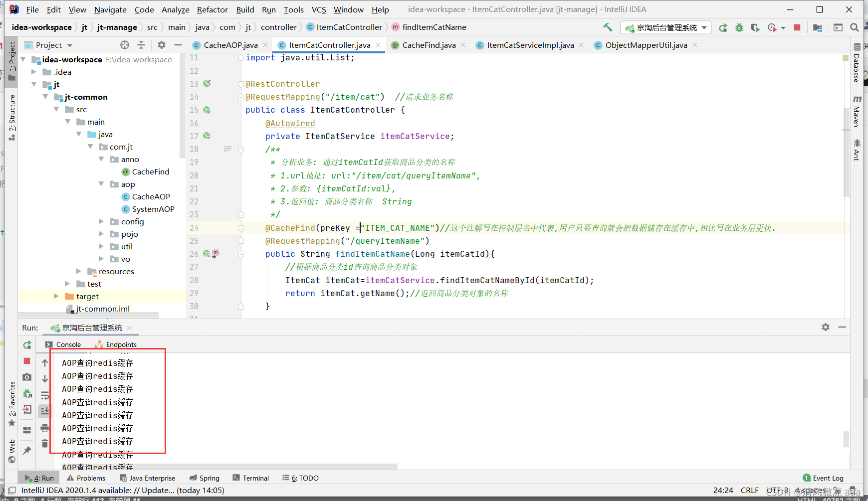Open Project Structure icon
The width and height of the screenshot is (868, 501).
pos(818,28)
